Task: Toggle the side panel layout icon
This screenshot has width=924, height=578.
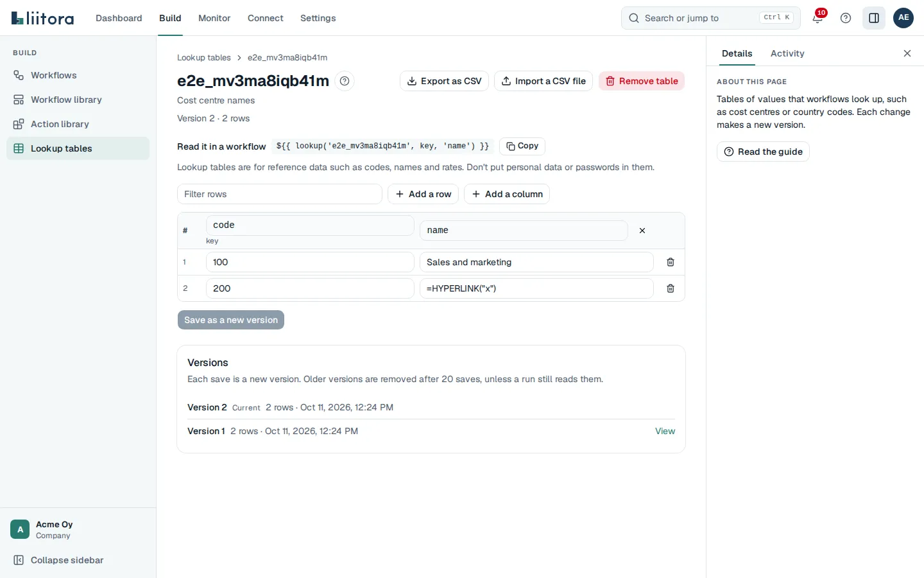Action: pyautogui.click(x=874, y=18)
